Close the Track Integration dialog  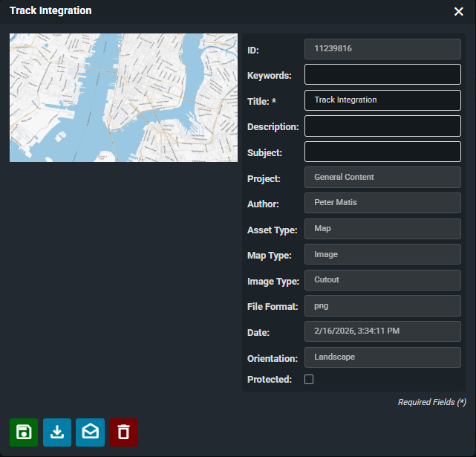pyautogui.click(x=459, y=11)
